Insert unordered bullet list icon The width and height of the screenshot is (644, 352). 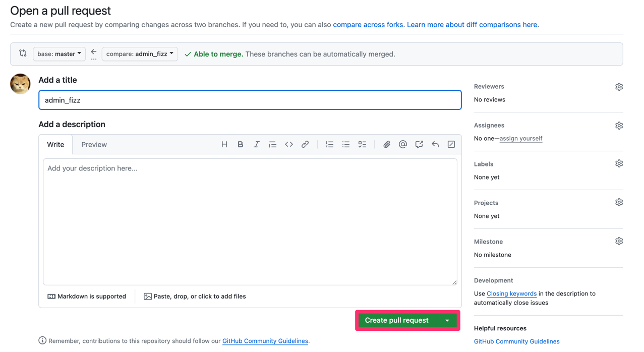tap(346, 144)
